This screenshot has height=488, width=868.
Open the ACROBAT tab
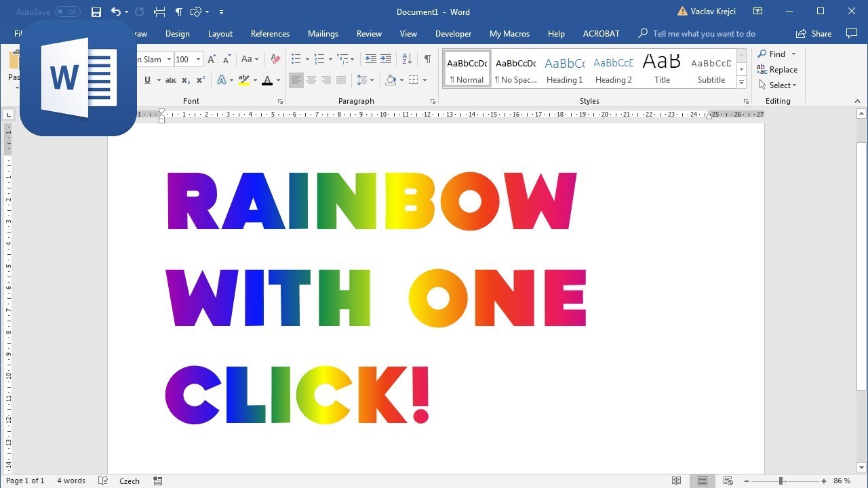(x=601, y=34)
